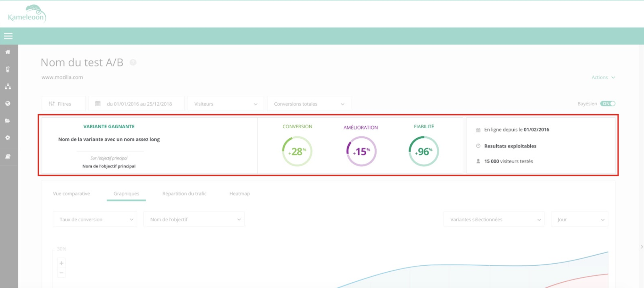
Task: Click help question mark next to test name
Action: [x=133, y=62]
